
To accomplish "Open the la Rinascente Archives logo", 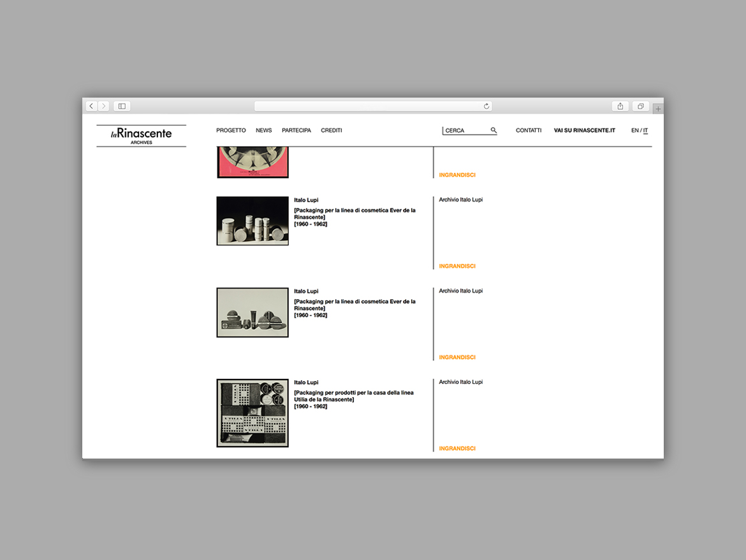I will tap(142, 136).
